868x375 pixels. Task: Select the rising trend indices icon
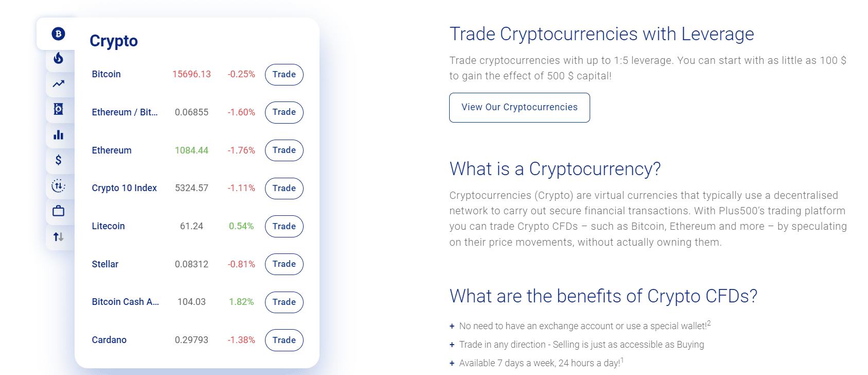click(58, 83)
